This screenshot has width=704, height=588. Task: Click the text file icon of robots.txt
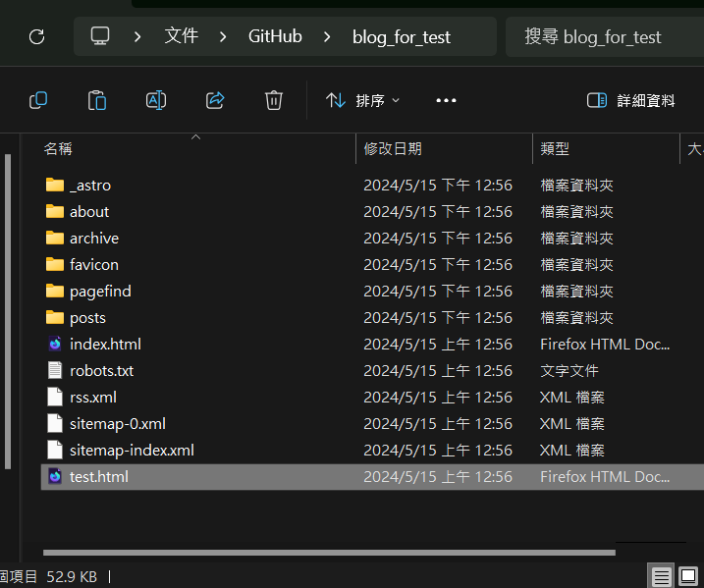[55, 370]
